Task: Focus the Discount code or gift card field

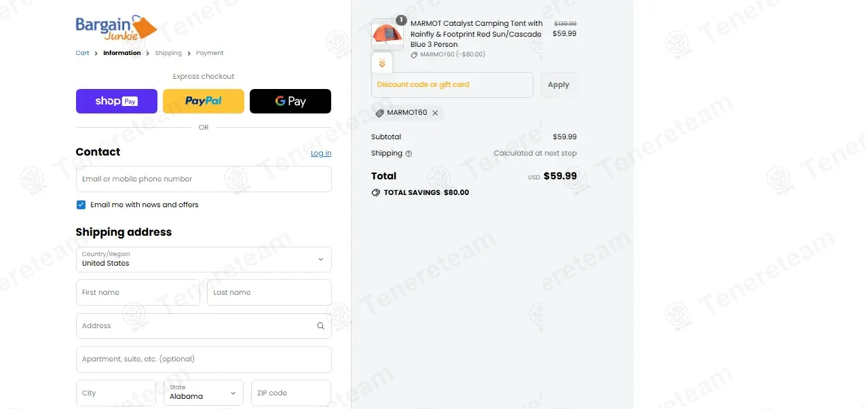Action: coord(452,85)
